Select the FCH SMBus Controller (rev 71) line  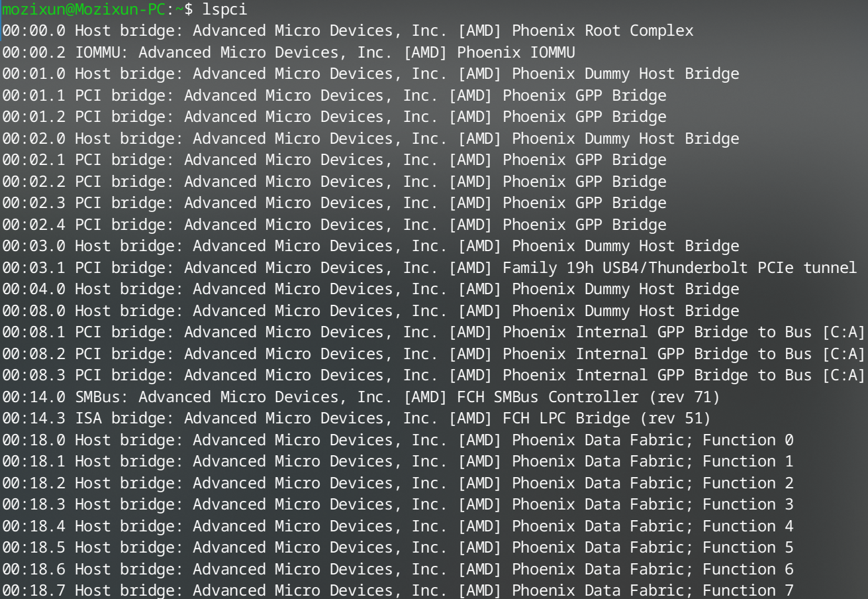(x=361, y=397)
